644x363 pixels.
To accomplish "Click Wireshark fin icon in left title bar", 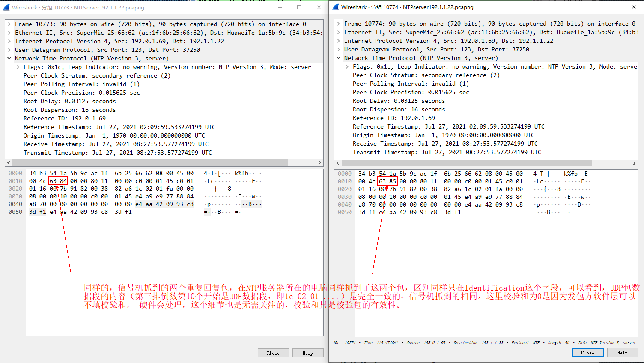I will point(6,8).
